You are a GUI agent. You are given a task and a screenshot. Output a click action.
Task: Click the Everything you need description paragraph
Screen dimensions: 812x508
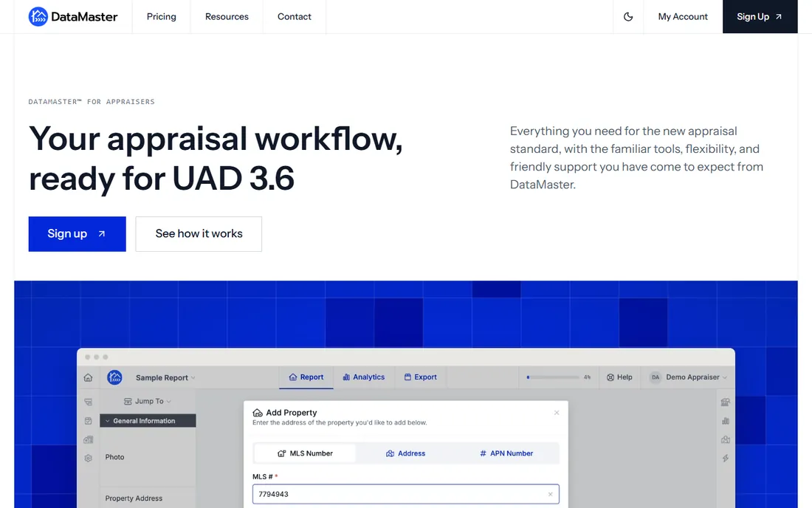click(x=636, y=157)
